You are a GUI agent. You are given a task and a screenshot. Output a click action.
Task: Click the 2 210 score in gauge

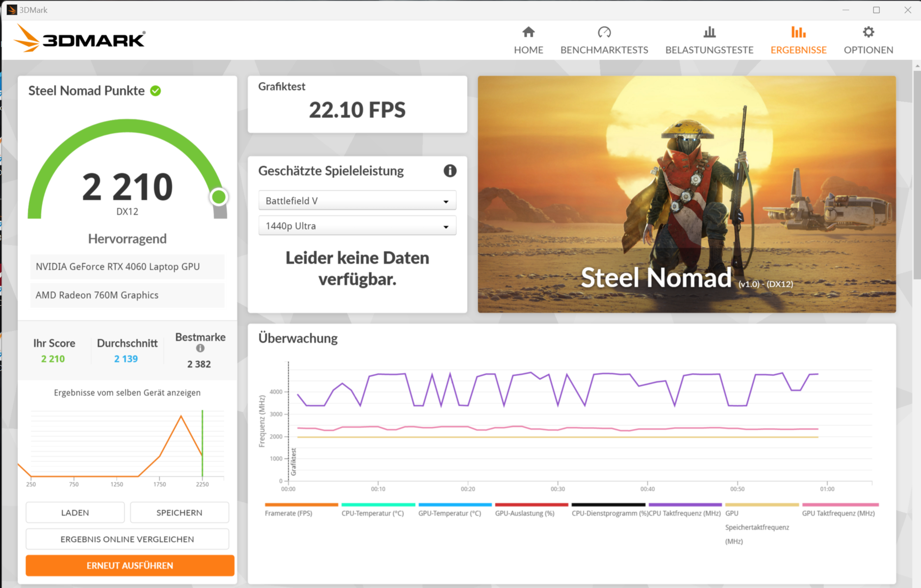[127, 187]
